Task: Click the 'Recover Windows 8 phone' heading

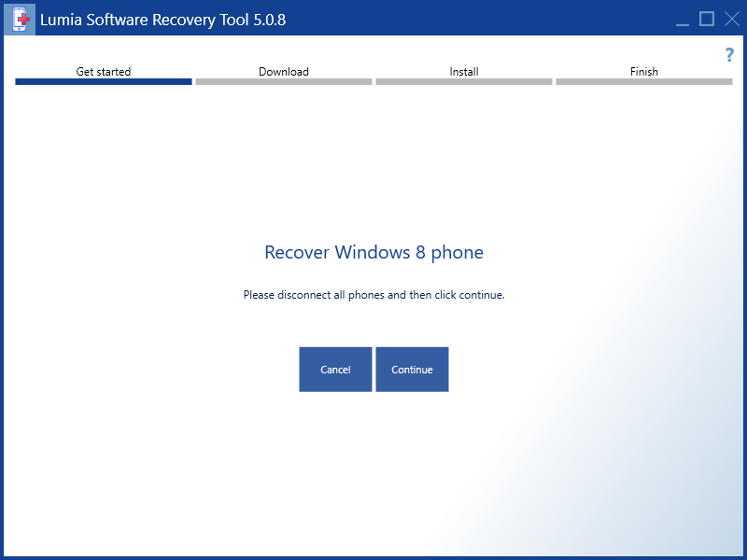Action: click(x=374, y=252)
